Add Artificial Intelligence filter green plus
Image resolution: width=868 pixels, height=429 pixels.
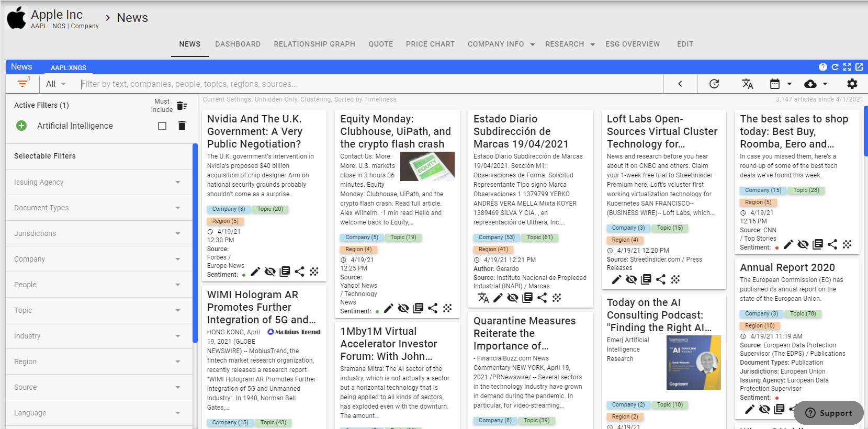21,126
